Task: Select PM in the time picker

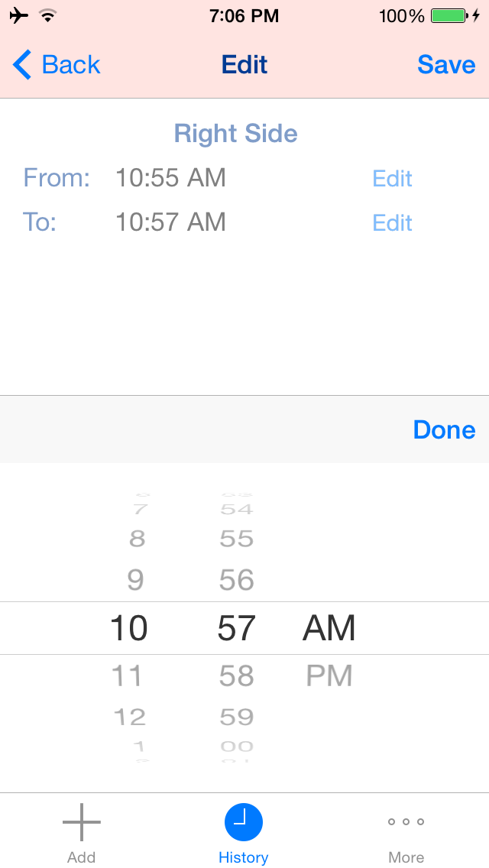Action: (x=329, y=676)
